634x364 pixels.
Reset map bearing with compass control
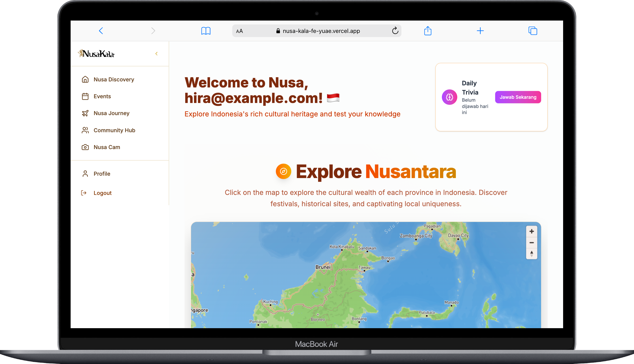coord(531,254)
